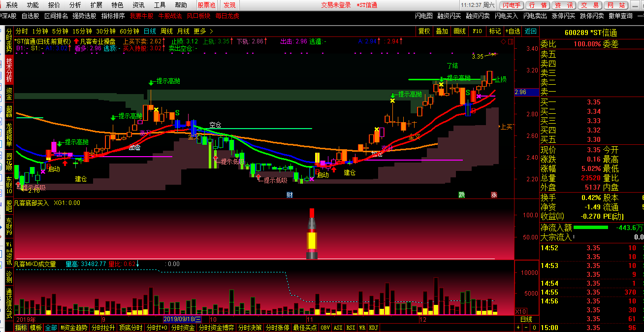Screen dimensions: 644x332
Task: Click the red 风口板块 link
Action: [x=199, y=16]
